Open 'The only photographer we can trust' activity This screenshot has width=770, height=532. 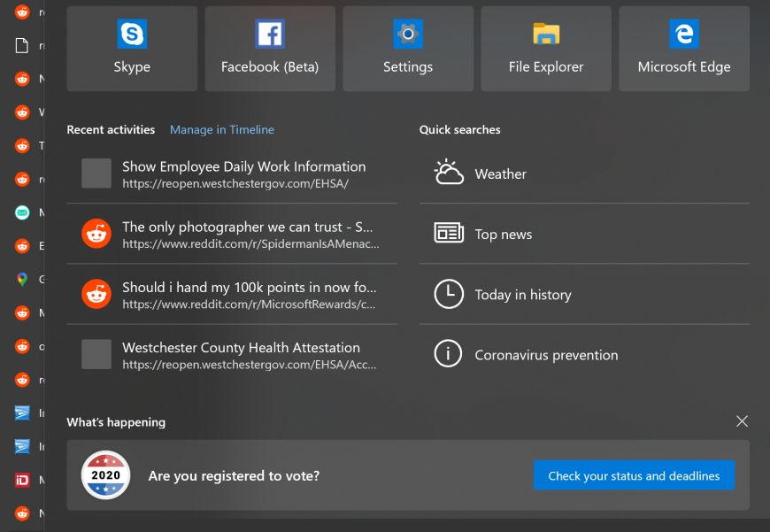pos(232,234)
